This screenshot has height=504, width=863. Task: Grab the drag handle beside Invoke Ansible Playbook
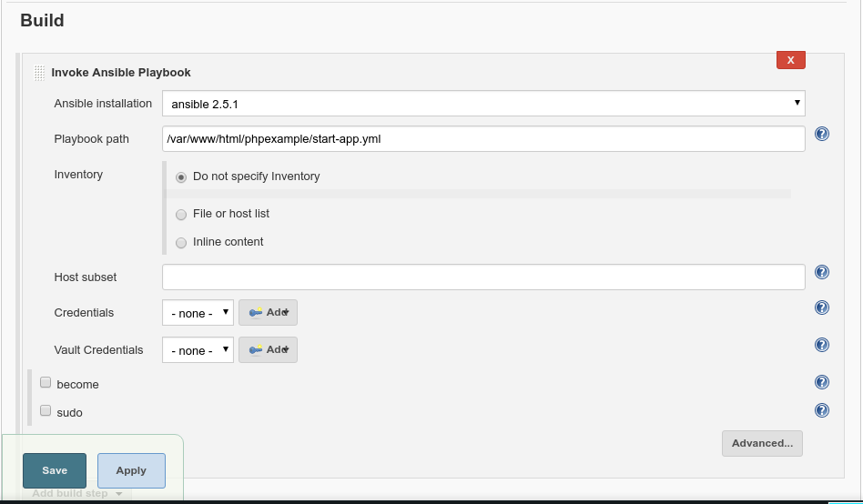[39, 73]
